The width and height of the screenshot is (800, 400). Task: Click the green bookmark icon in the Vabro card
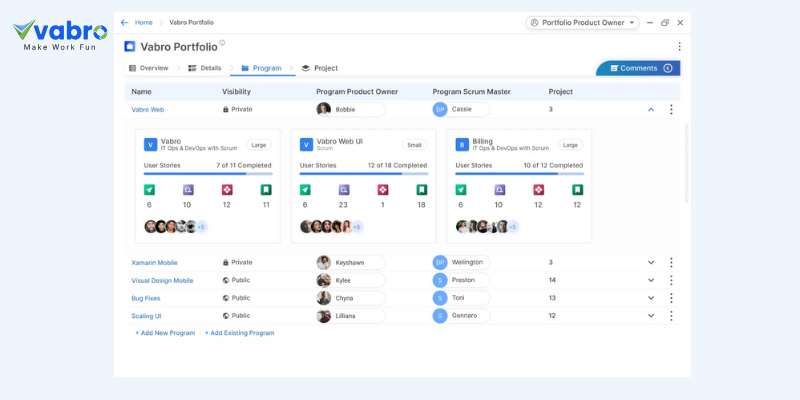(266, 190)
